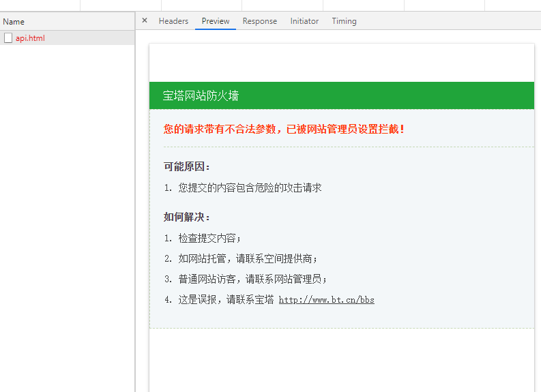Open the Response tab
This screenshot has height=392, width=541.
click(x=260, y=21)
